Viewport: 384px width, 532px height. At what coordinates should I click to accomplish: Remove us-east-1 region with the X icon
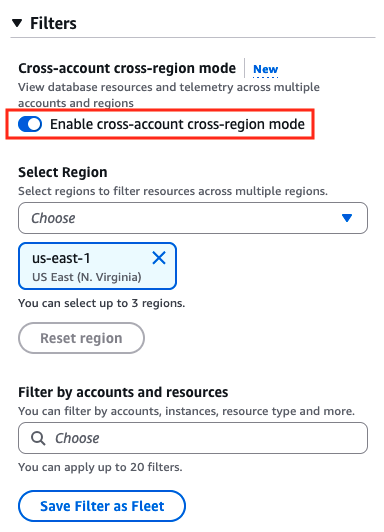(x=159, y=258)
